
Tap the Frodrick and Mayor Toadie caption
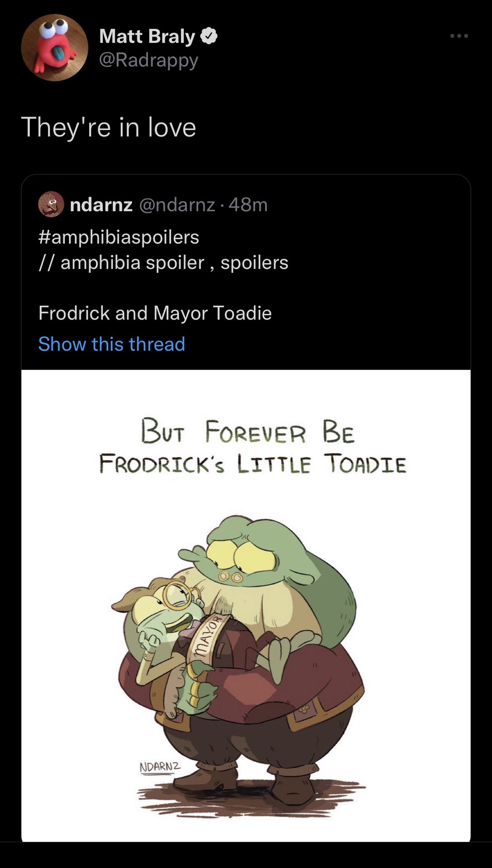155,313
